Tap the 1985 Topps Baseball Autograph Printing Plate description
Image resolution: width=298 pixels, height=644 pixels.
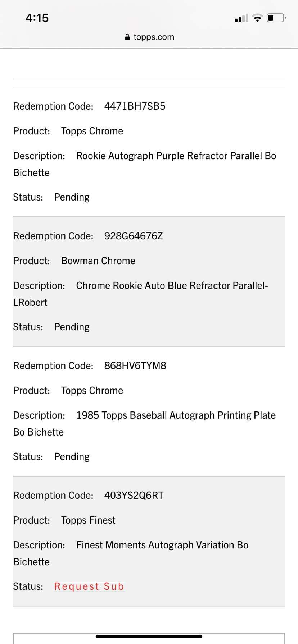click(x=176, y=415)
